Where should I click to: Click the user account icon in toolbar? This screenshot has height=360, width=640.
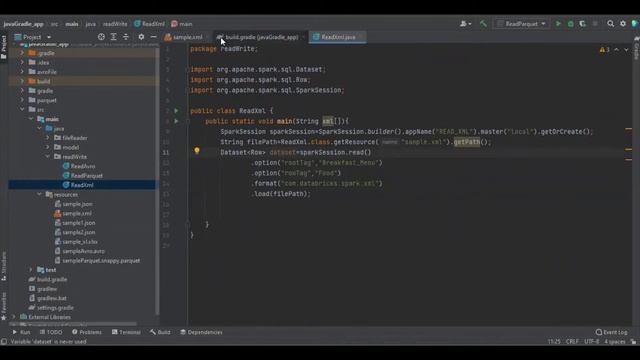[x=465, y=24]
